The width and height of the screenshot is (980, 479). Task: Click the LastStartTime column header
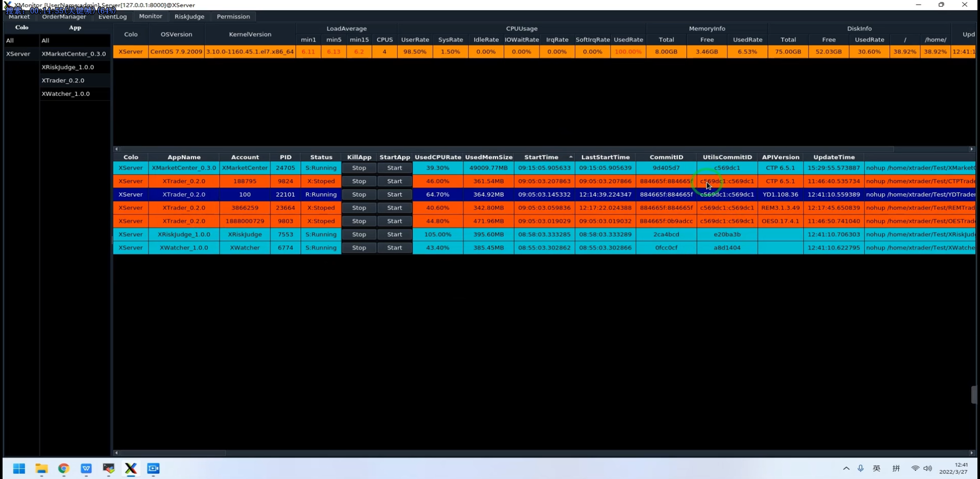(605, 157)
